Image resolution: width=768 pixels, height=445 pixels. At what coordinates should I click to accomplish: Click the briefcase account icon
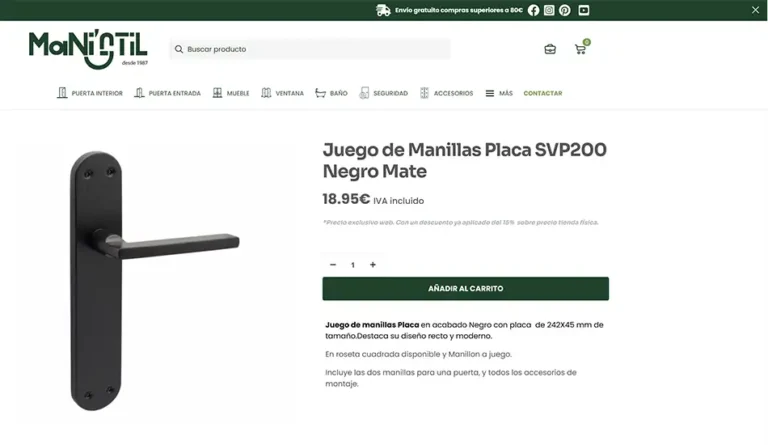(550, 49)
